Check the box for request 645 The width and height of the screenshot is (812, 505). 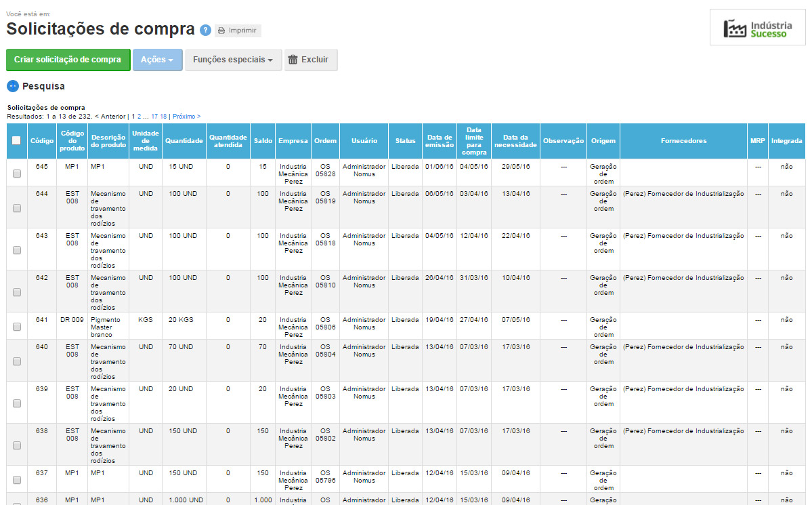point(17,174)
